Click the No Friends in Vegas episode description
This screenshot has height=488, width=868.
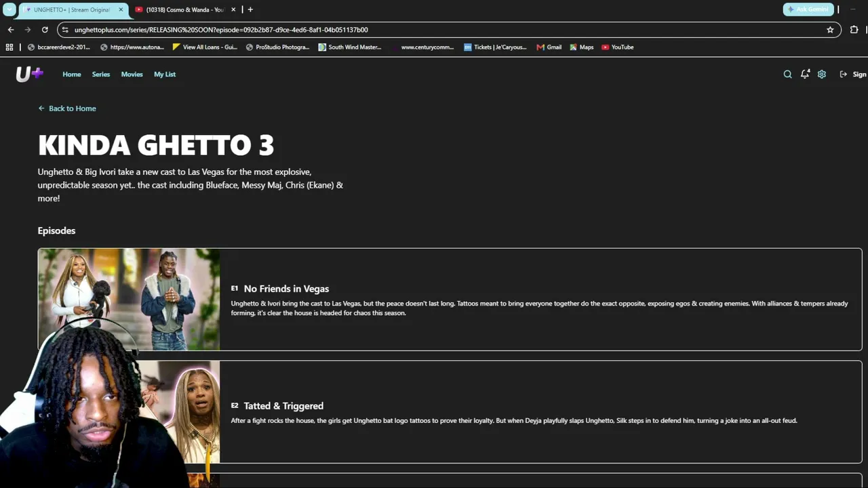[540, 308]
